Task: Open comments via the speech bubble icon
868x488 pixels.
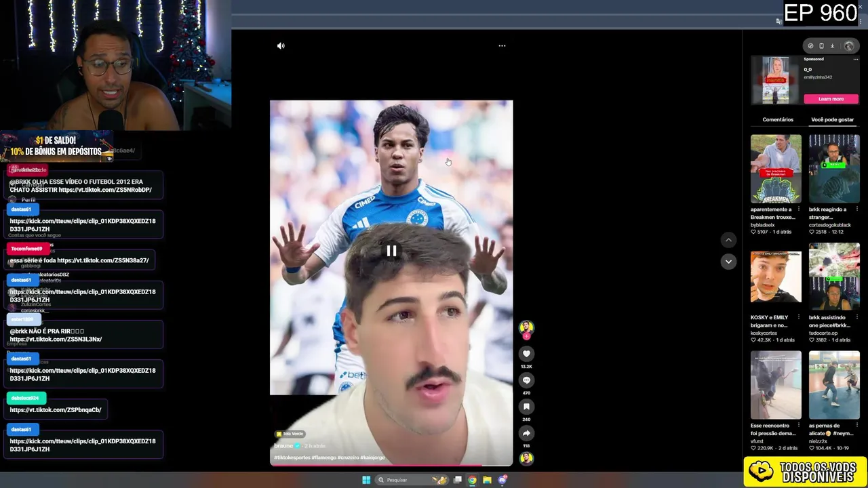Action: [x=526, y=380]
